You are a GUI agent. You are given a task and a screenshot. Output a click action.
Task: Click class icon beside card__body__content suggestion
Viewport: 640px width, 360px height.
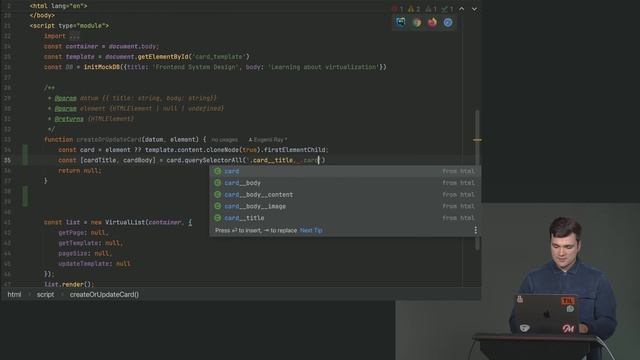218,195
